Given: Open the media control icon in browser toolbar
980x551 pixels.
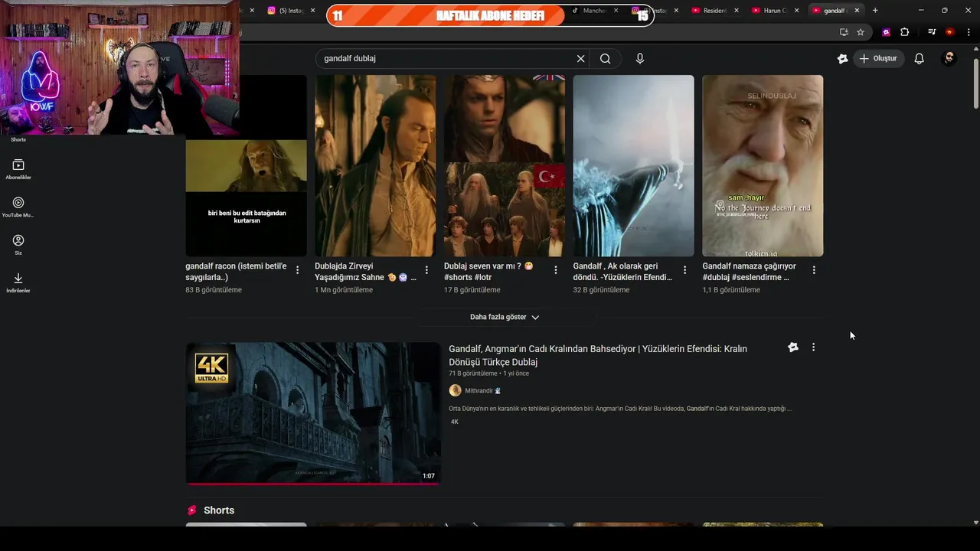Looking at the screenshot, I should click(x=932, y=32).
